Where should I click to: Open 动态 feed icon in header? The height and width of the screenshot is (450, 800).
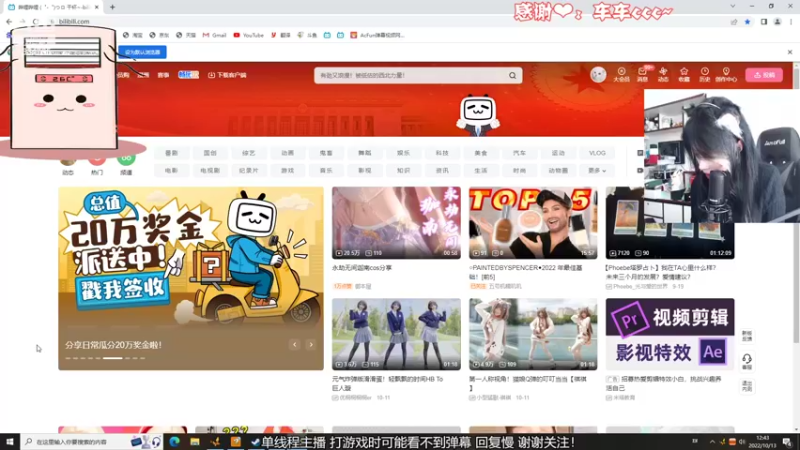click(663, 74)
